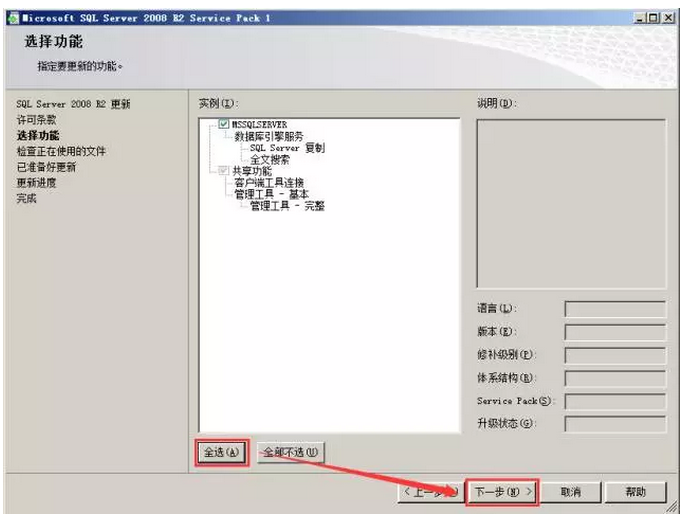Image resolution: width=685 pixels, height=517 pixels.
Task: Click the 版本(E) text field
Action: pyautogui.click(x=615, y=332)
